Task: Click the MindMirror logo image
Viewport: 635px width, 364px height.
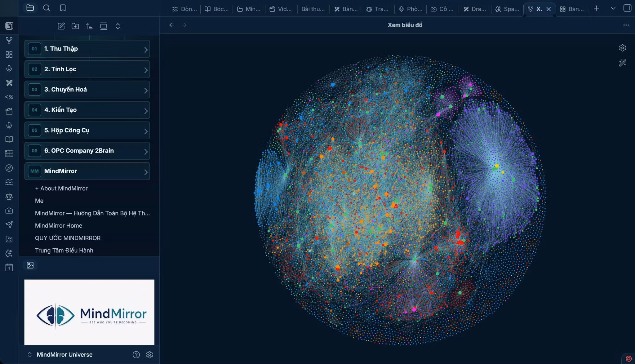Action: point(89,312)
